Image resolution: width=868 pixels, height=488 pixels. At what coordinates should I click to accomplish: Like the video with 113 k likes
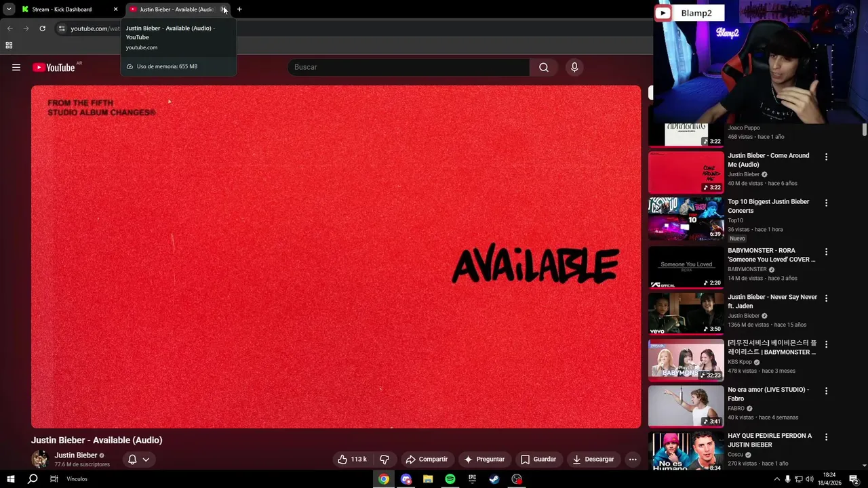(x=352, y=459)
